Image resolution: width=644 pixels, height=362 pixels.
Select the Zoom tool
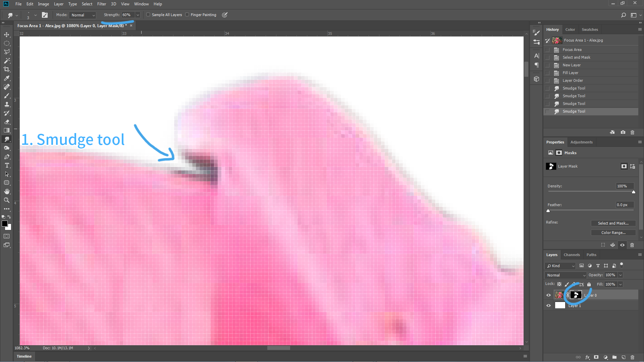7,200
